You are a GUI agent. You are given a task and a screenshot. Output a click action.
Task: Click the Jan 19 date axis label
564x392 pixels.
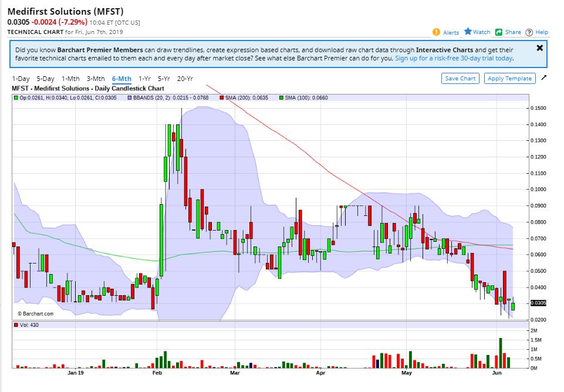(76, 373)
